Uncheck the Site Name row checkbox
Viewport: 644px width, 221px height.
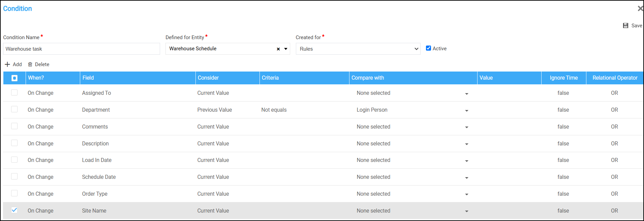[x=14, y=210]
